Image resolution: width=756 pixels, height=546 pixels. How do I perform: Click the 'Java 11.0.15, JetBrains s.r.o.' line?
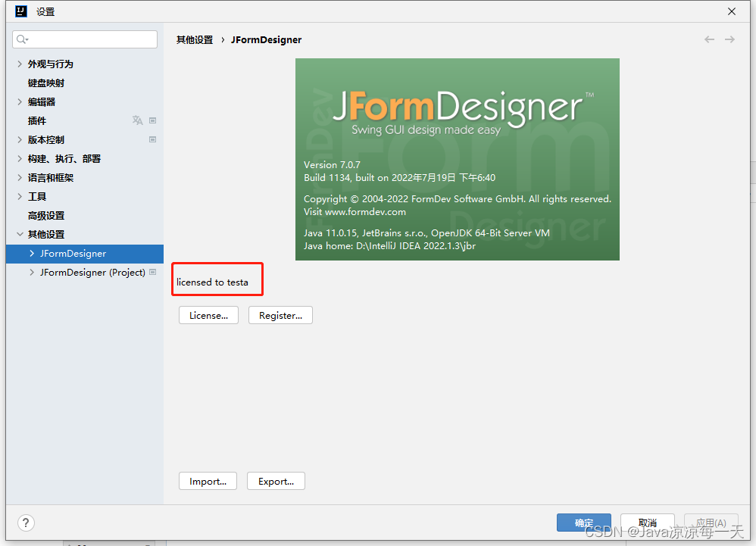[426, 233]
